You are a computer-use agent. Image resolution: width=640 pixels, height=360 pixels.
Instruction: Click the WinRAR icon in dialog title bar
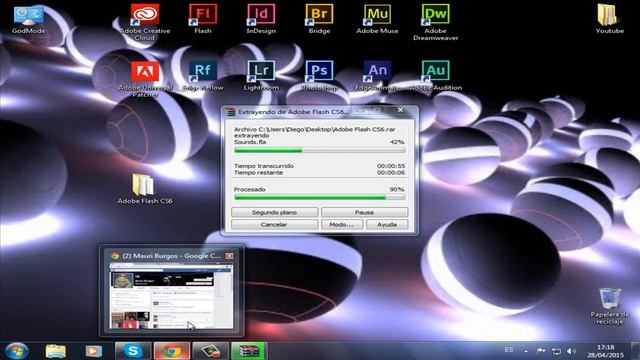pyautogui.click(x=231, y=111)
